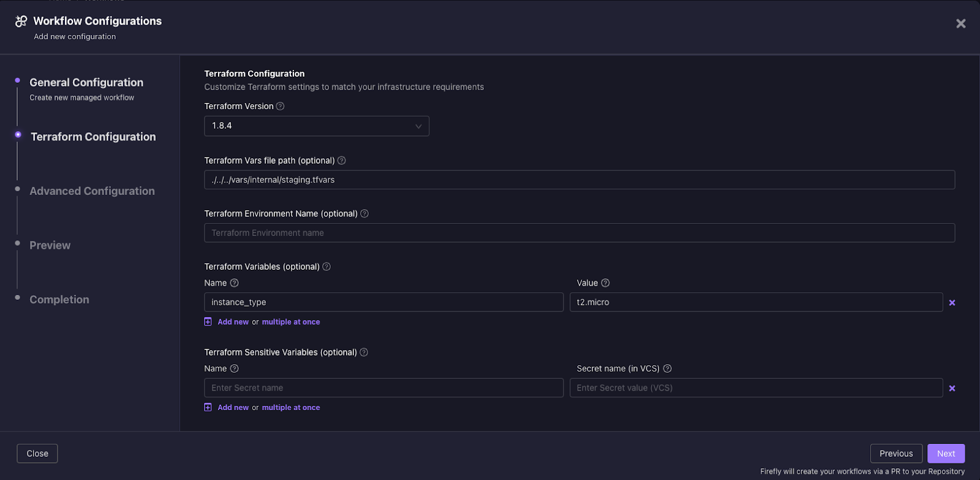This screenshot has width=980, height=480.
Task: Focus the Enter Secret name field
Action: coord(383,387)
